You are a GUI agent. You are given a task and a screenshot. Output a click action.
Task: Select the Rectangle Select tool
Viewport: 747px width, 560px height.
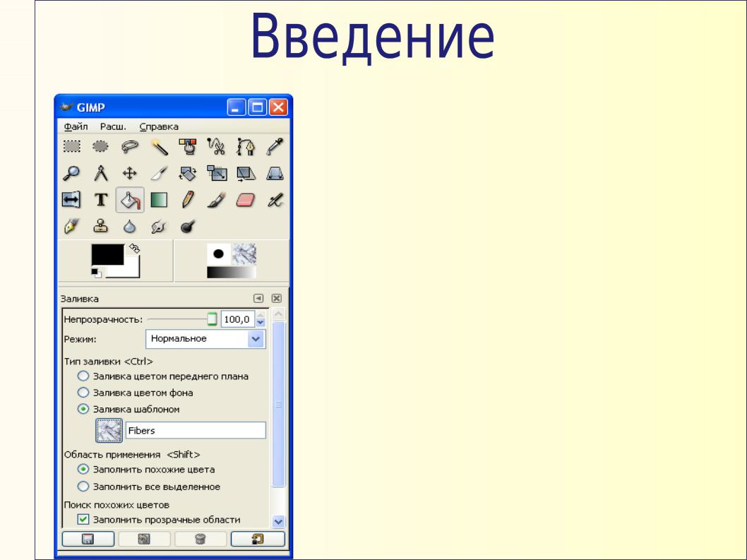click(72, 146)
